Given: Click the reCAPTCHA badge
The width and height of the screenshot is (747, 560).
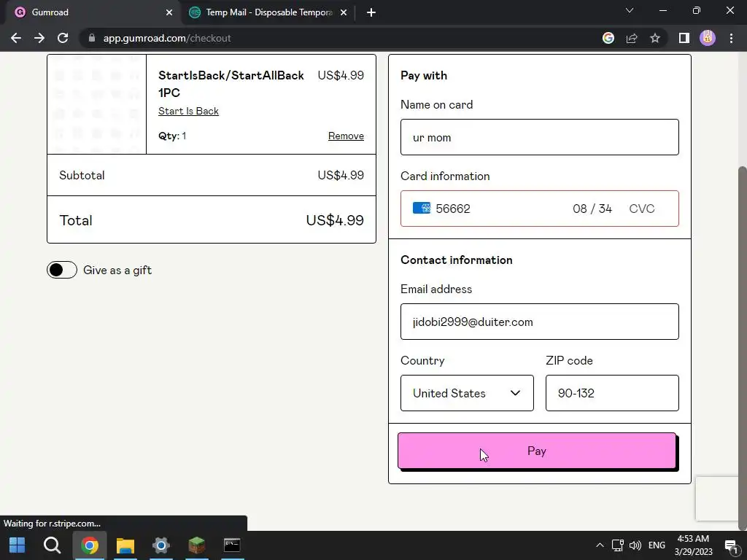Looking at the screenshot, I should point(716,499).
